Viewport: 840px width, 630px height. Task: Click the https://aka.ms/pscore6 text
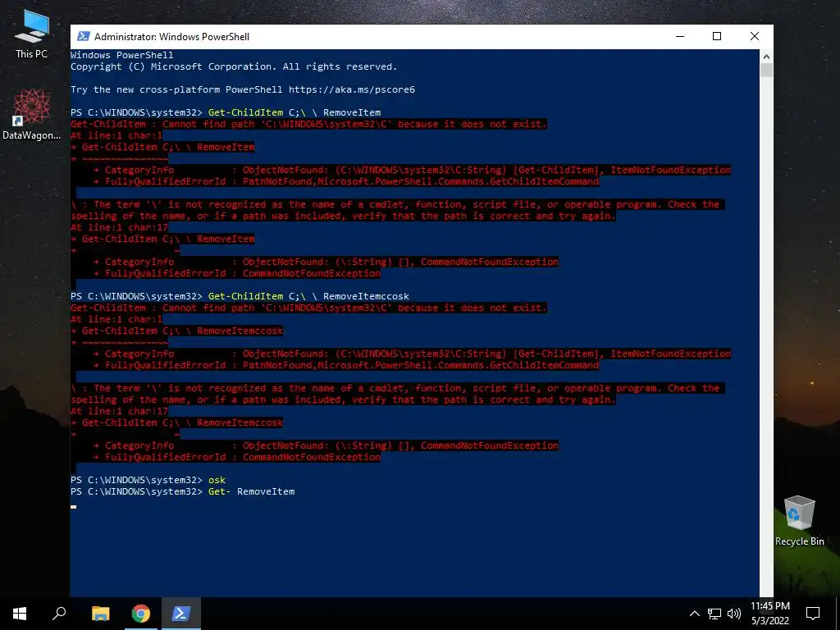click(x=351, y=89)
